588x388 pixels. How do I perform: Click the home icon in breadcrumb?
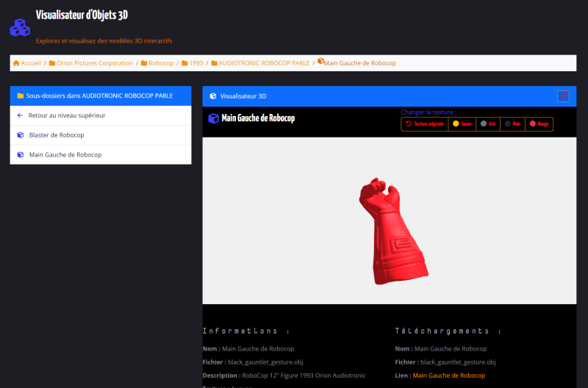point(16,63)
